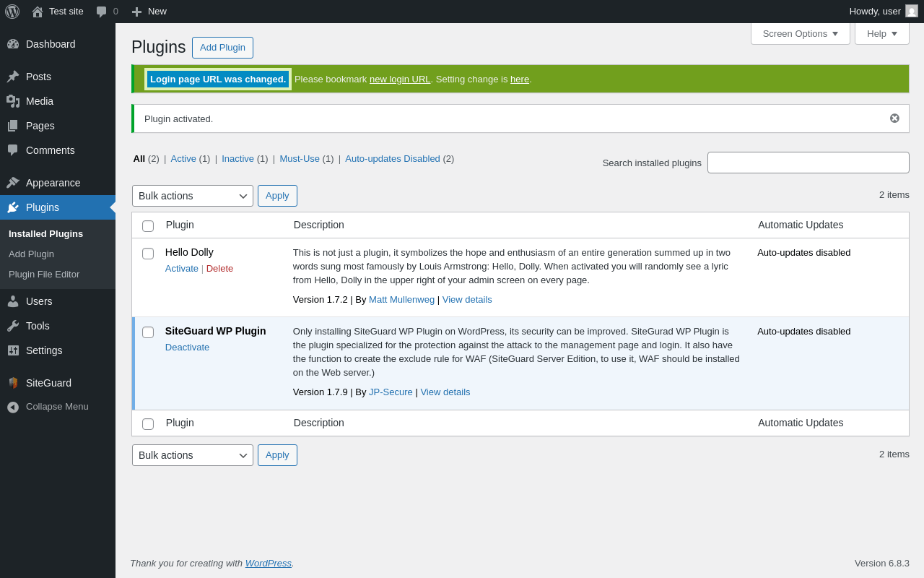Click the Settings sliders icon
Screen dimensions: 924x578
pyautogui.click(x=13, y=350)
